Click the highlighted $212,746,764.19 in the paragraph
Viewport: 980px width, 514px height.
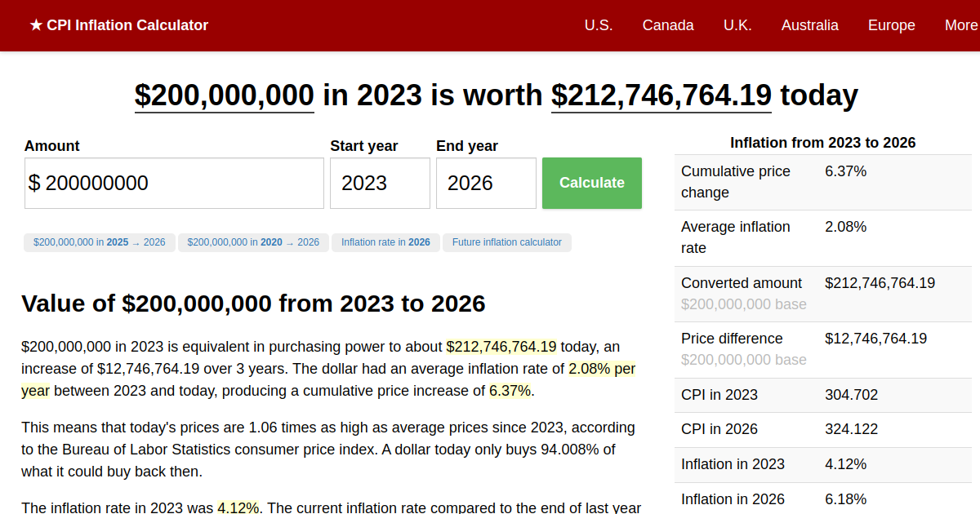coord(501,346)
